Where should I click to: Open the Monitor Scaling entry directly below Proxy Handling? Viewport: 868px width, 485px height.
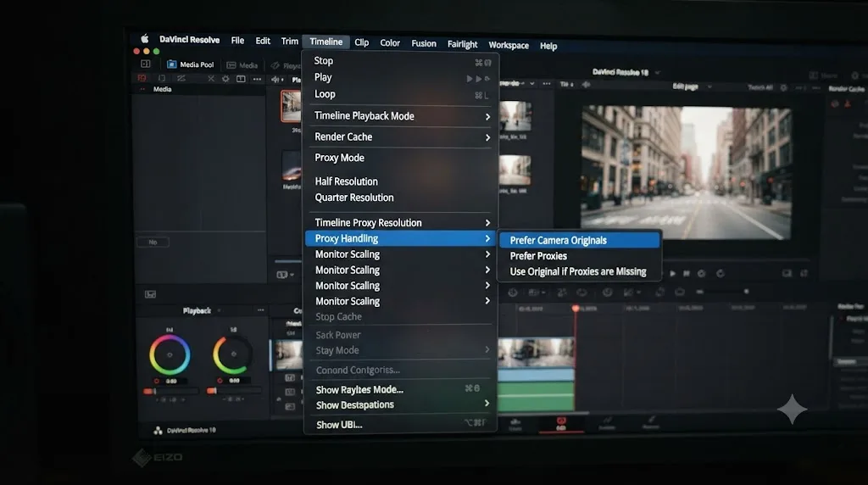point(401,254)
